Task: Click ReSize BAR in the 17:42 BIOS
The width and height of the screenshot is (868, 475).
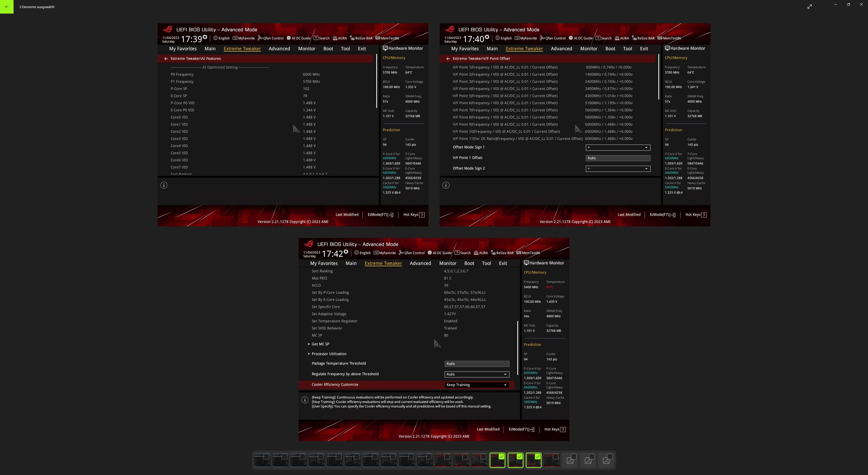Action: click(x=502, y=253)
